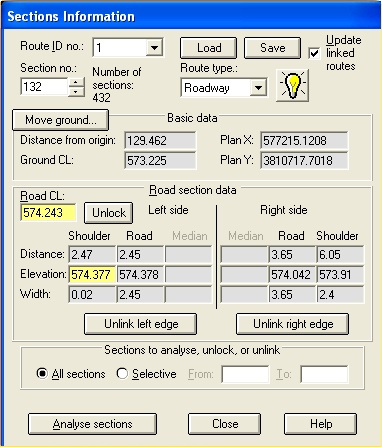This screenshot has width=382, height=447.
Task: Click the To range input field
Action: click(324, 374)
